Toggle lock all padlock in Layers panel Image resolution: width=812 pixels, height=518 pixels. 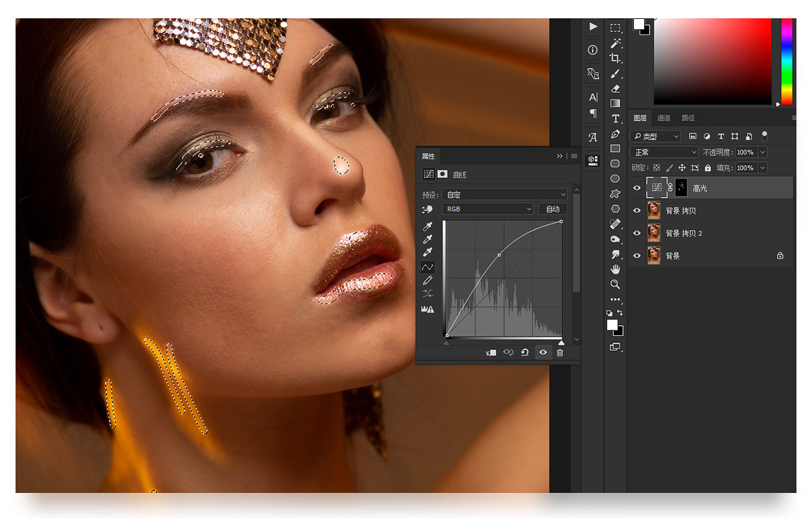click(708, 168)
